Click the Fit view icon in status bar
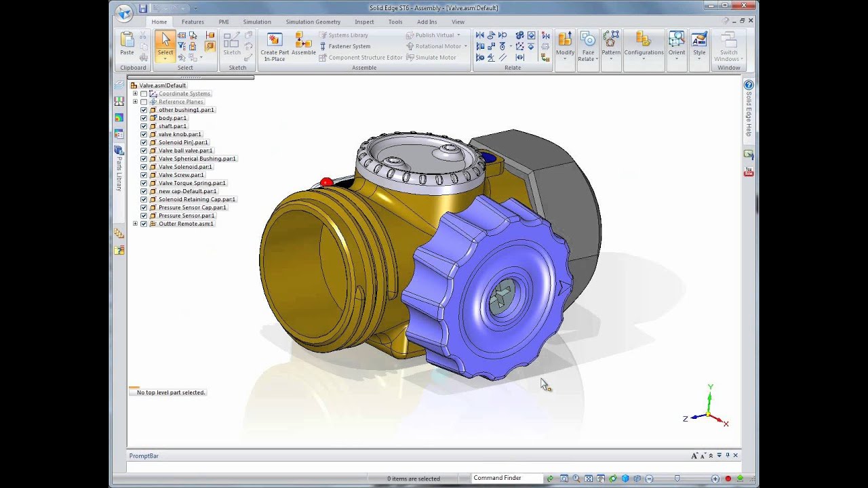The height and width of the screenshot is (488, 868). [x=589, y=479]
